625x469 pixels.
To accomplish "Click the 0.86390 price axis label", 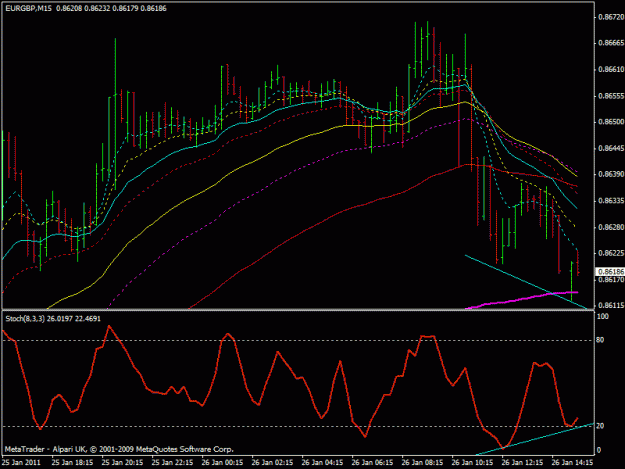I will coord(611,175).
